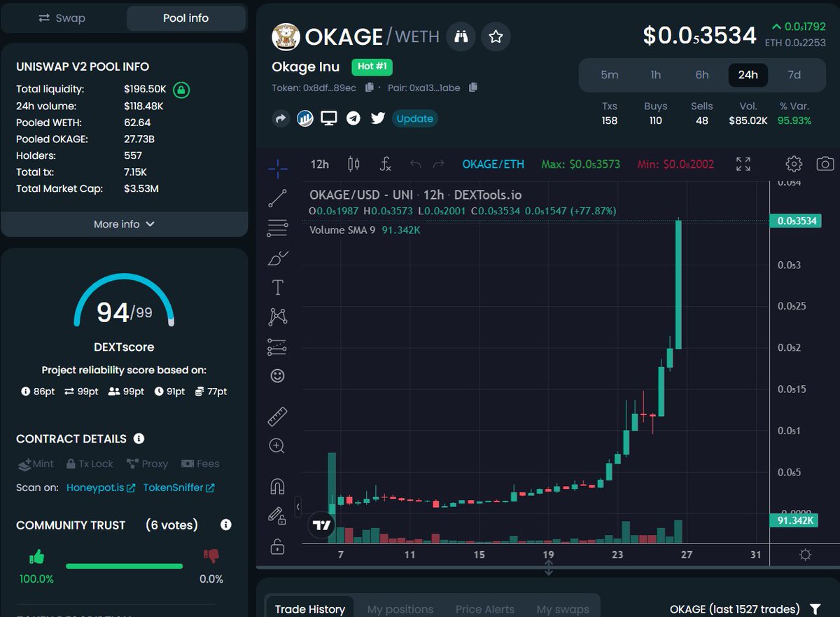Open the My swaps tab
Screen dimensions: 840x617
[563, 609]
